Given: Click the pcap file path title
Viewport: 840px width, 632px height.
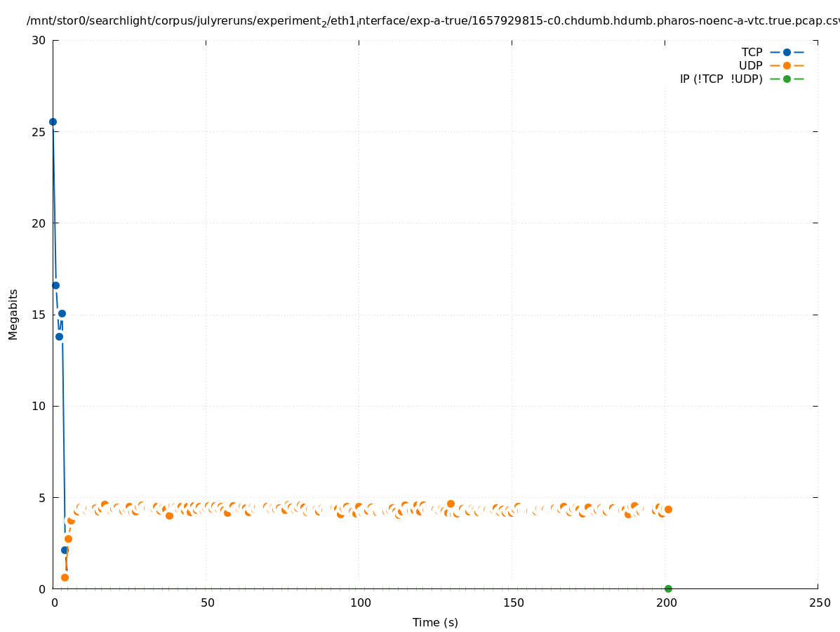Looking at the screenshot, I should pyautogui.click(x=433, y=21).
